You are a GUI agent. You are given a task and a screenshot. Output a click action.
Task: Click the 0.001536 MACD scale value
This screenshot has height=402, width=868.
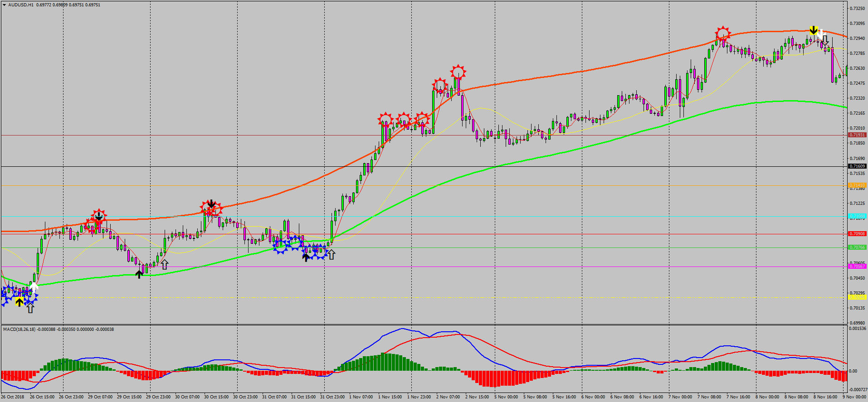(857, 329)
